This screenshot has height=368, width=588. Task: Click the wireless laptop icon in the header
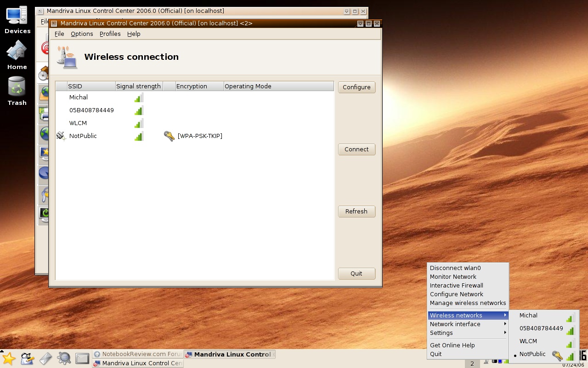tap(67, 57)
